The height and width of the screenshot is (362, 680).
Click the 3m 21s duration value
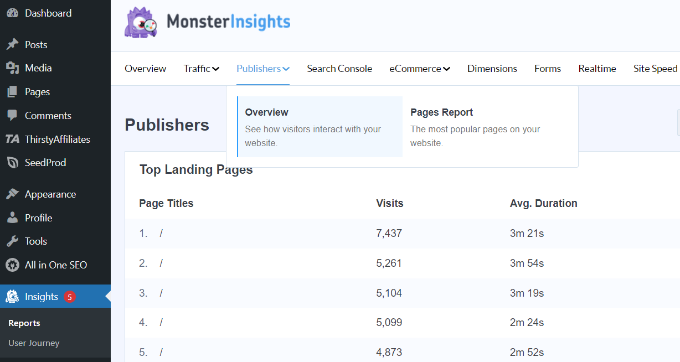coord(526,233)
